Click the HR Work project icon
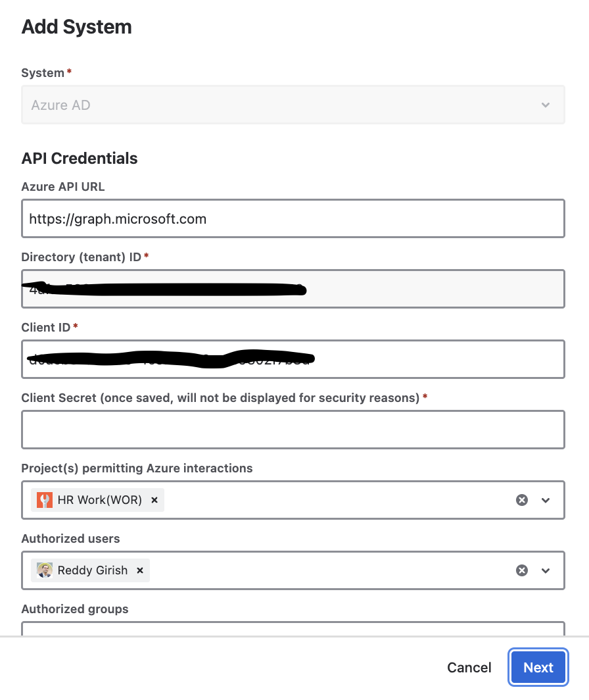 (x=44, y=500)
